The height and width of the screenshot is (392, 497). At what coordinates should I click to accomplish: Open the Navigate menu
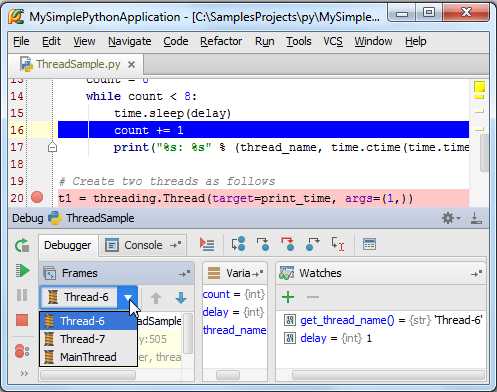(x=130, y=41)
